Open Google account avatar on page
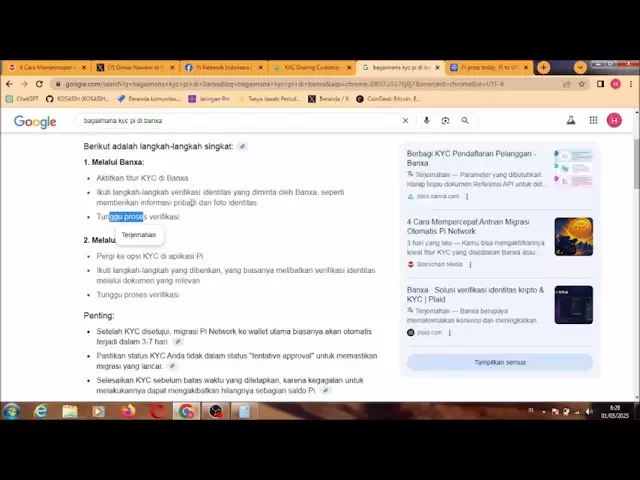The height and width of the screenshot is (480, 640). click(614, 120)
